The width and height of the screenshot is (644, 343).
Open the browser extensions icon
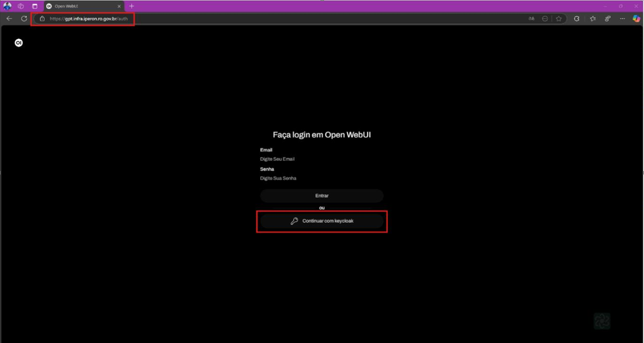coord(576,19)
